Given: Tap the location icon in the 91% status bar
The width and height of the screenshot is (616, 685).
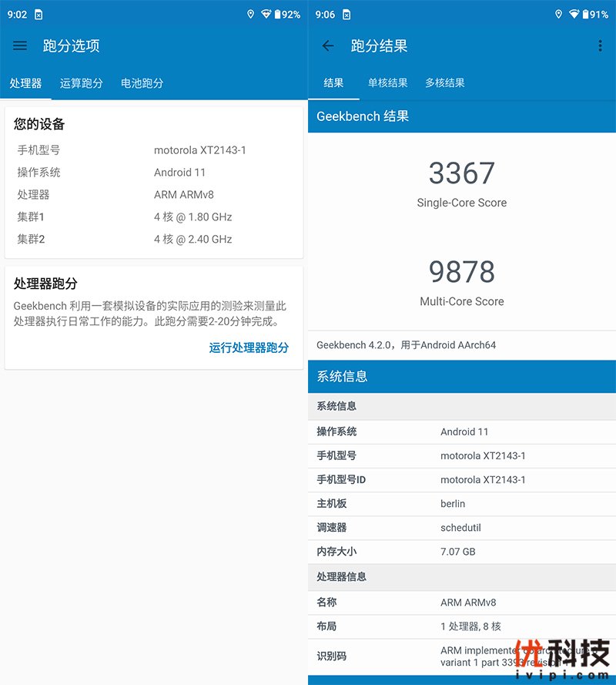Looking at the screenshot, I should [x=558, y=15].
